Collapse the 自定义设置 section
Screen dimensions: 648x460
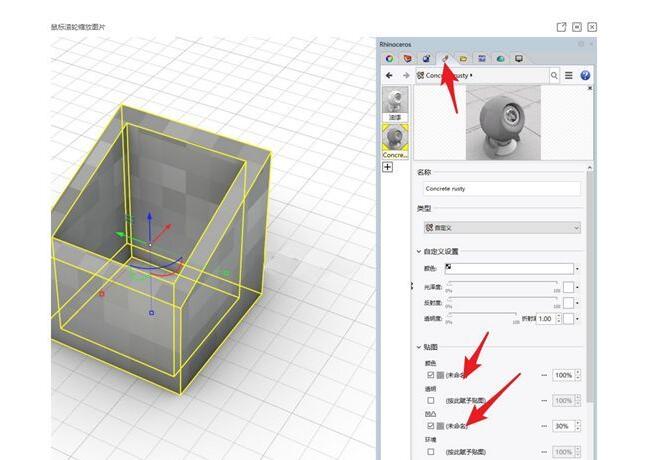[x=419, y=251]
